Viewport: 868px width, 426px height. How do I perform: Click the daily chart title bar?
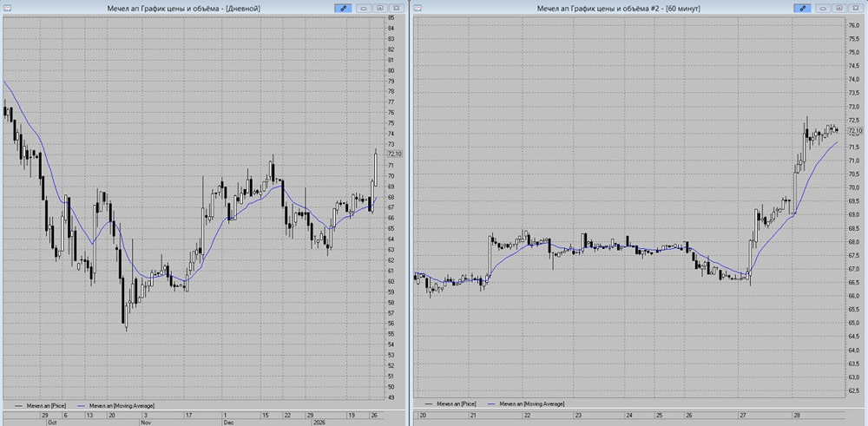pos(174,8)
